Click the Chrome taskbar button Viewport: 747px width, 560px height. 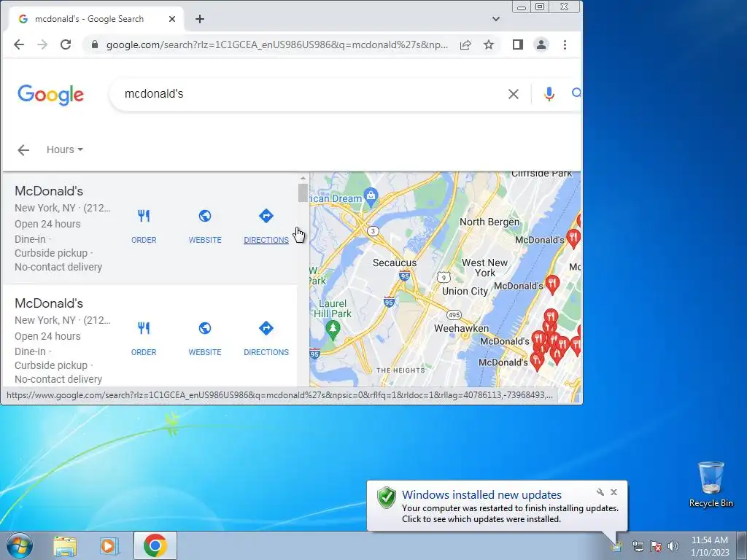point(155,545)
